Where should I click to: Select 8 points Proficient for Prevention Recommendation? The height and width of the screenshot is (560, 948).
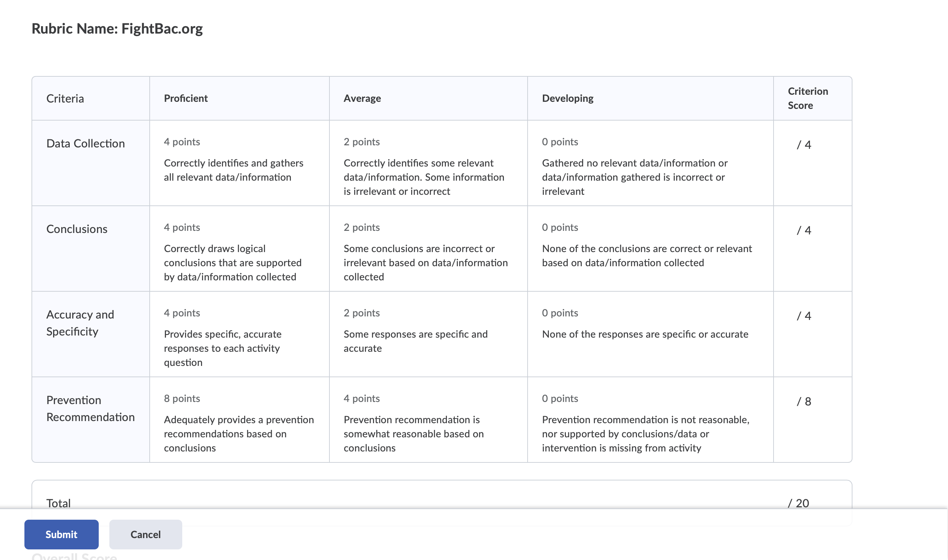[240, 420]
